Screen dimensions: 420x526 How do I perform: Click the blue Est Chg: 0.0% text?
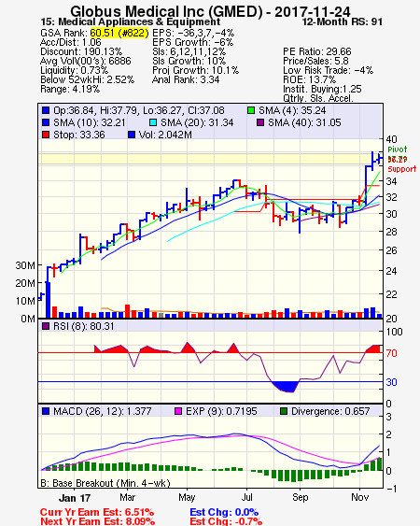click(224, 512)
